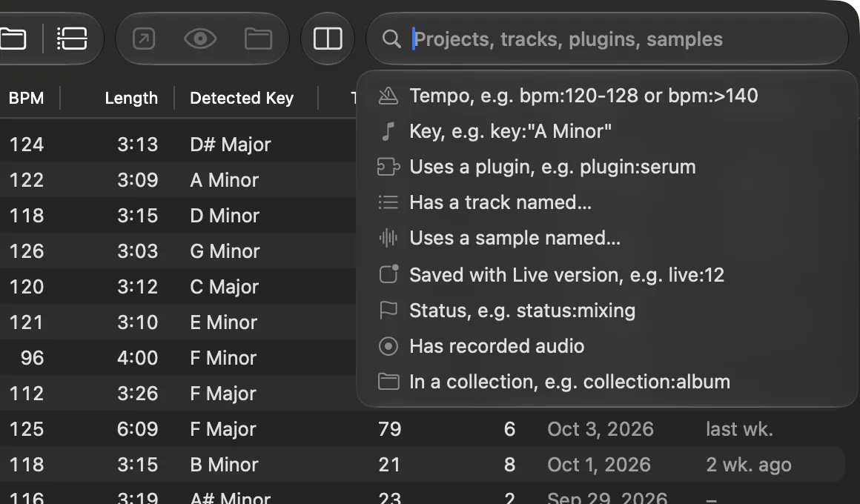Choose the Key filter suggestion
This screenshot has height=504, width=860.
(607, 132)
